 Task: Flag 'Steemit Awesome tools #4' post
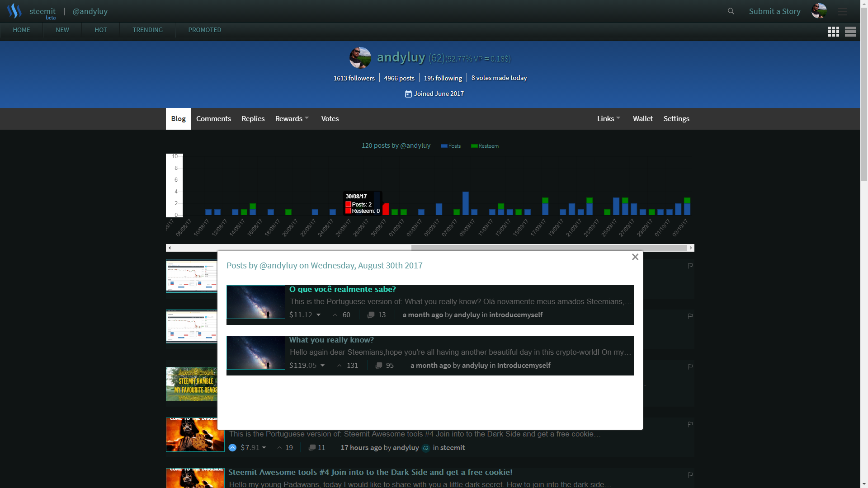pos(690,475)
